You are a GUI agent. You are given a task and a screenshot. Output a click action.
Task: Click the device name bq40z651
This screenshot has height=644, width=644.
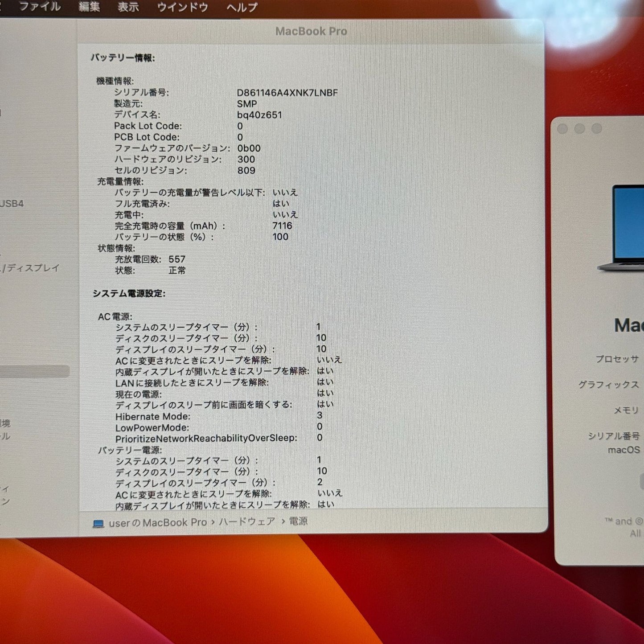[x=259, y=115]
